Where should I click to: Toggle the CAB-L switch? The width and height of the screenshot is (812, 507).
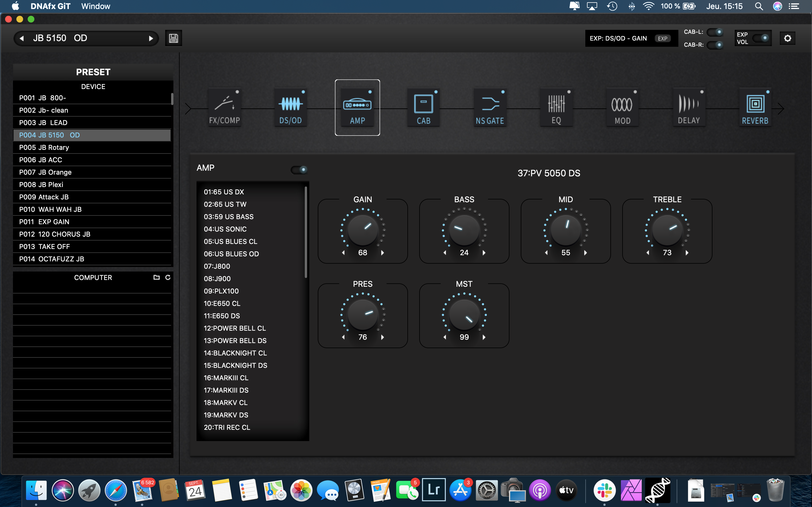[715, 32]
